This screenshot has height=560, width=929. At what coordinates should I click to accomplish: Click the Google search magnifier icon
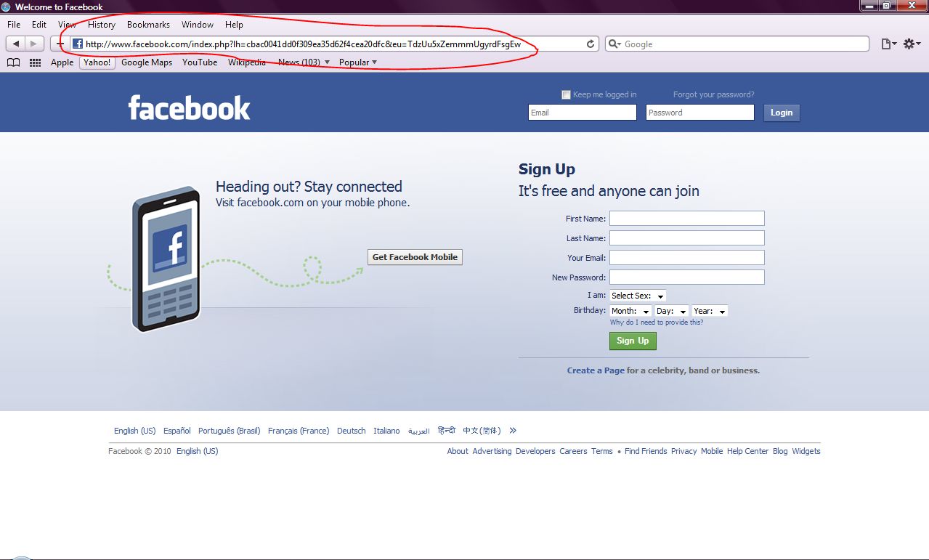coord(614,44)
